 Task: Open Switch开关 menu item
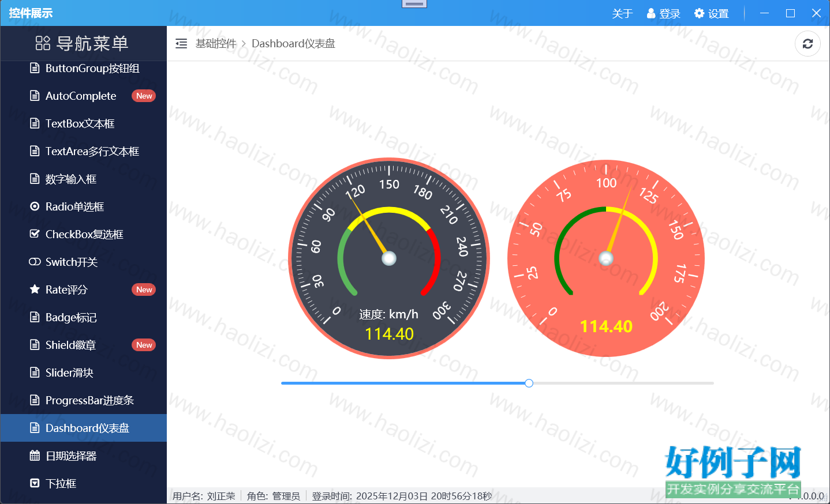pyautogui.click(x=84, y=262)
